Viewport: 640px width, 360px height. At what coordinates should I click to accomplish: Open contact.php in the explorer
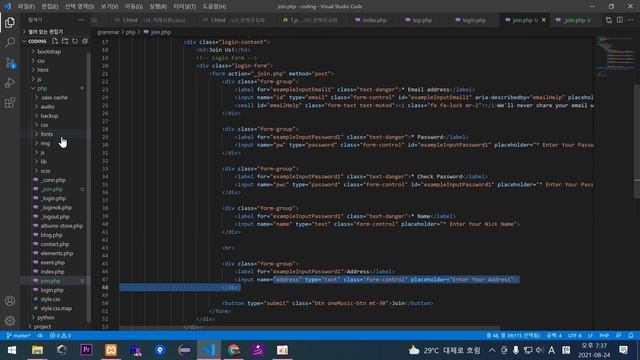point(55,244)
